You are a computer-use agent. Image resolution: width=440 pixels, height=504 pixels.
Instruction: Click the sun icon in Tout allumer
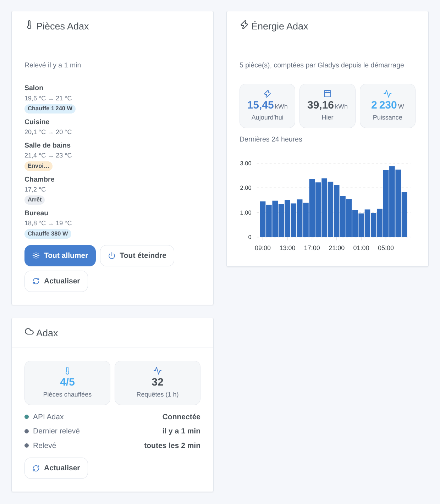pos(36,256)
